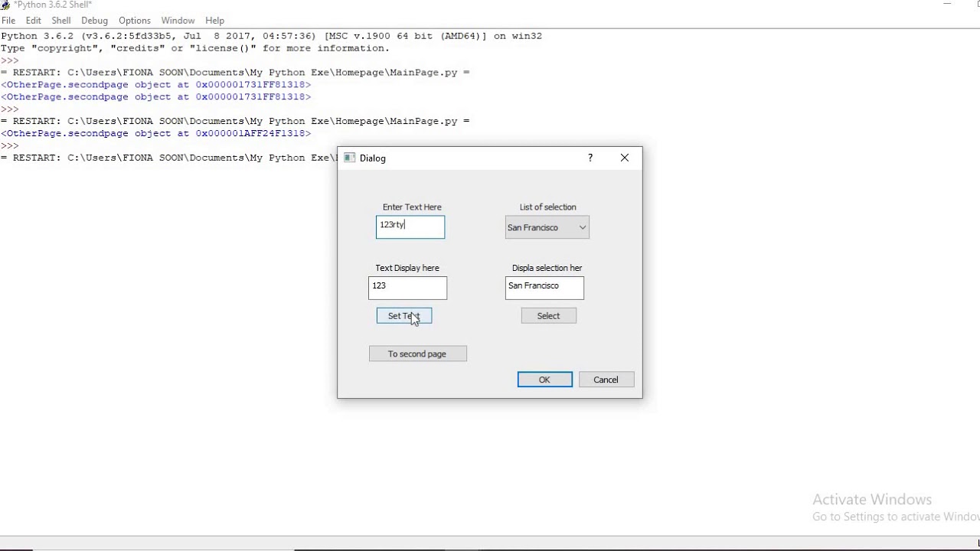The height and width of the screenshot is (551, 980).
Task: Click the 'Displa selection her' label
Action: click(x=547, y=268)
